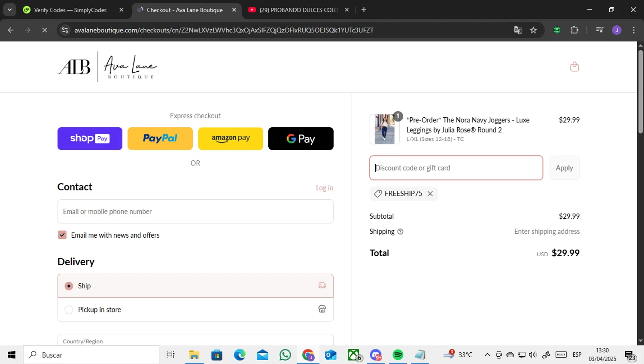Go back to previous page
This screenshot has width=644, height=364.
(x=11, y=30)
